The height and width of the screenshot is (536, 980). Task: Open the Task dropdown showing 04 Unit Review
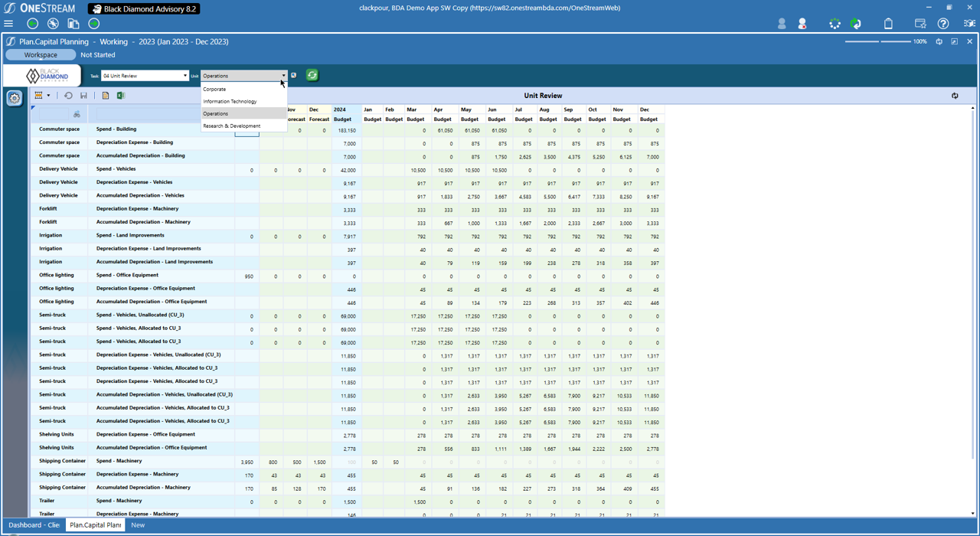pos(186,75)
